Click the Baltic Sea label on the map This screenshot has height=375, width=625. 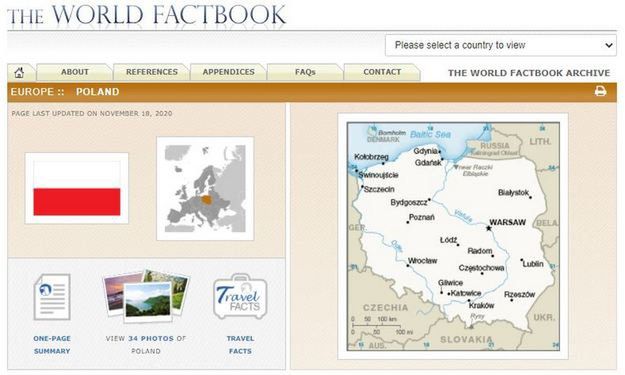pos(430,134)
